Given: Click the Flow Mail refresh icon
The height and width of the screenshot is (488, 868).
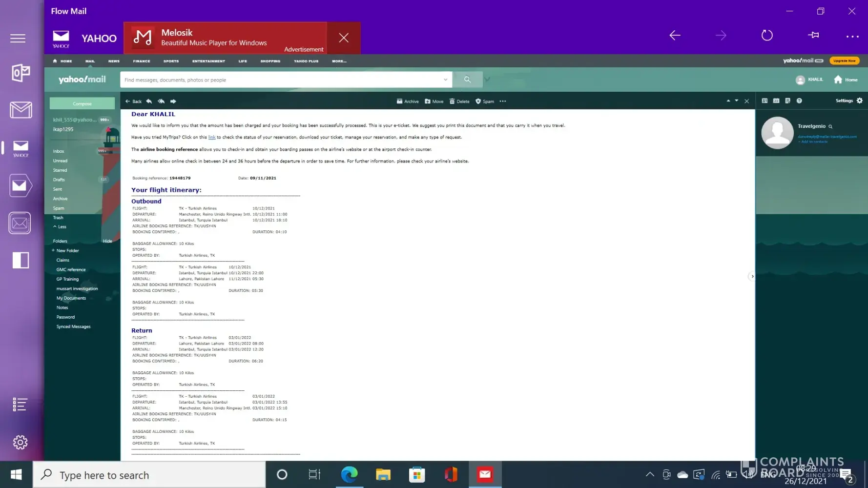Looking at the screenshot, I should tap(767, 36).
